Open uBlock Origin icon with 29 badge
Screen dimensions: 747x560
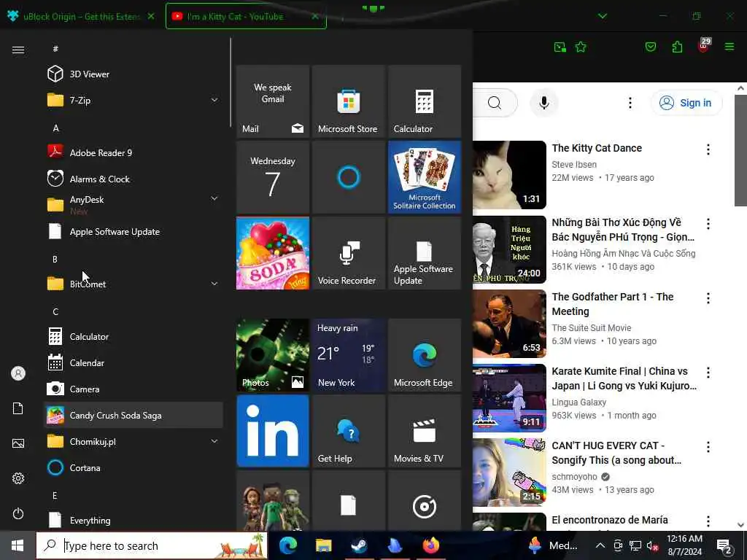pos(704,46)
